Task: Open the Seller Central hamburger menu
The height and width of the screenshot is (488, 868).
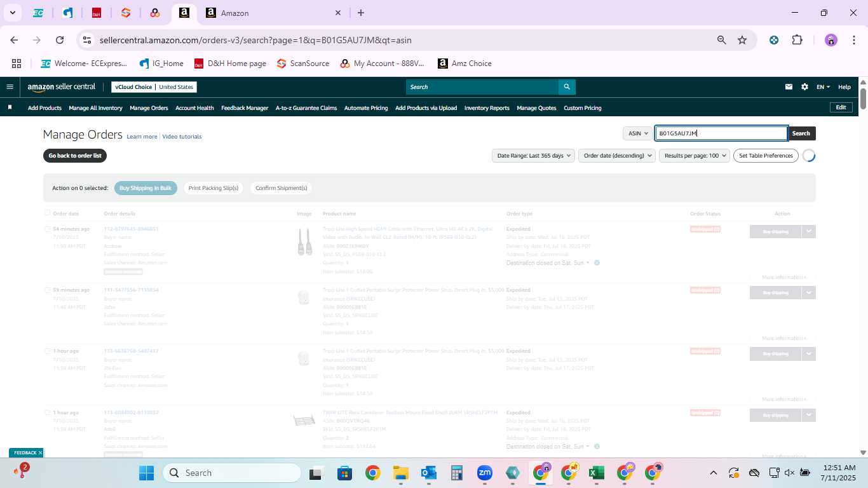Action: tap(10, 87)
